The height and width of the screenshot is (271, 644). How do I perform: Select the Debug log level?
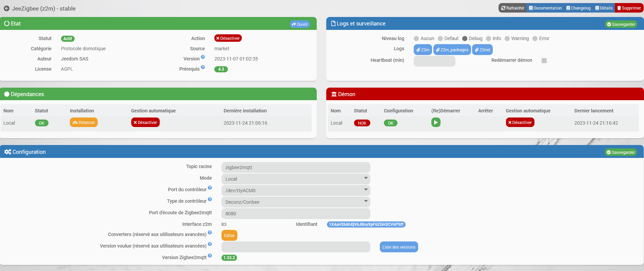(465, 39)
